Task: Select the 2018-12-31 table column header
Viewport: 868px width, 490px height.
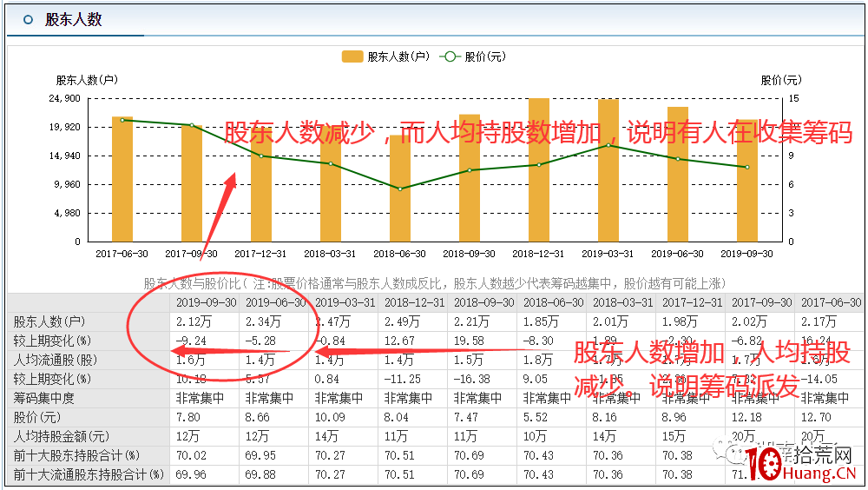Action: [412, 302]
